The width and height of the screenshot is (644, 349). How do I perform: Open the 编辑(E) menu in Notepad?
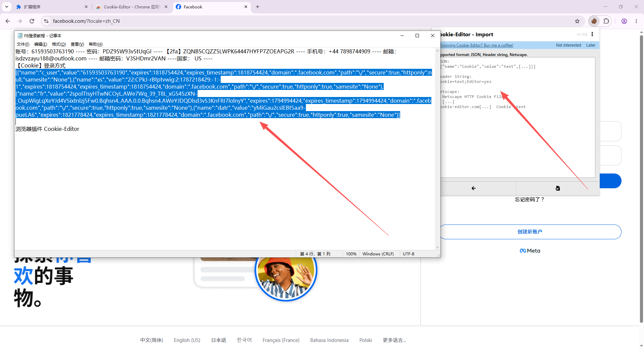41,44
